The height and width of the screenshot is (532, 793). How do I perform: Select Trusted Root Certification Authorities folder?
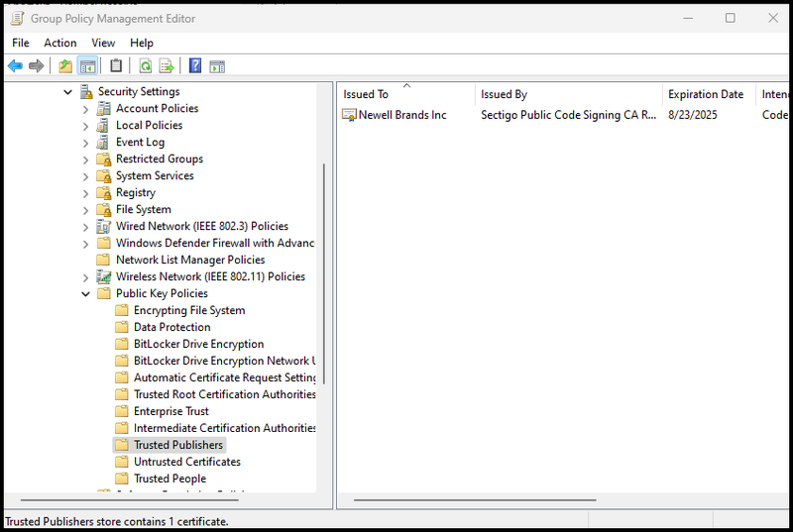pyautogui.click(x=224, y=394)
